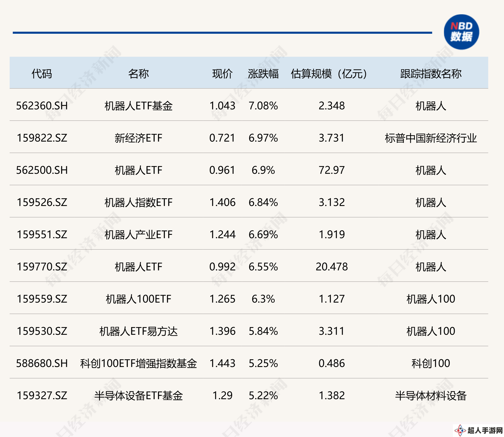Click the price 0.721
Screen dimensions: 504x437
pos(222,138)
